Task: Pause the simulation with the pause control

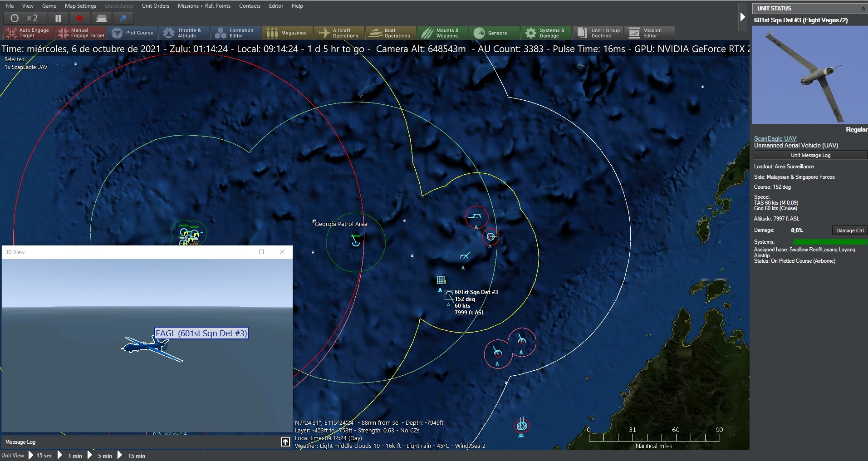Action: click(58, 18)
